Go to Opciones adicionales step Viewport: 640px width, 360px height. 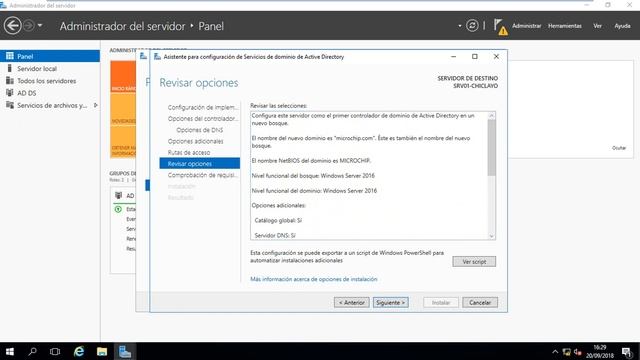(196, 141)
